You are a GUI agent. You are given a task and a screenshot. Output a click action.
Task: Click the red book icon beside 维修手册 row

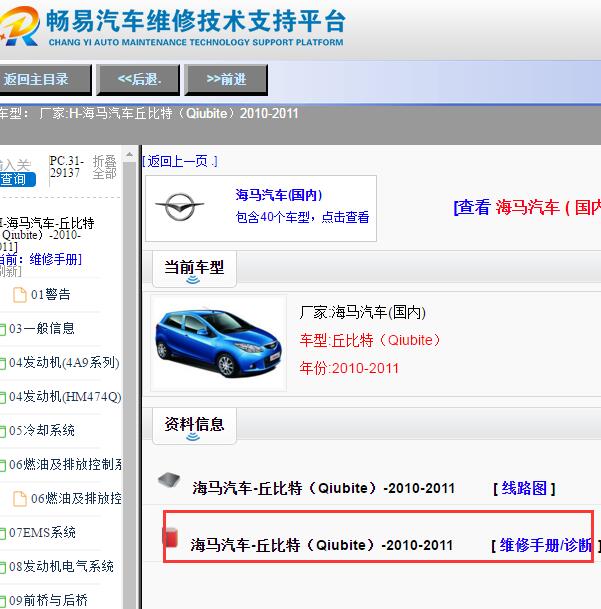[x=170, y=538]
